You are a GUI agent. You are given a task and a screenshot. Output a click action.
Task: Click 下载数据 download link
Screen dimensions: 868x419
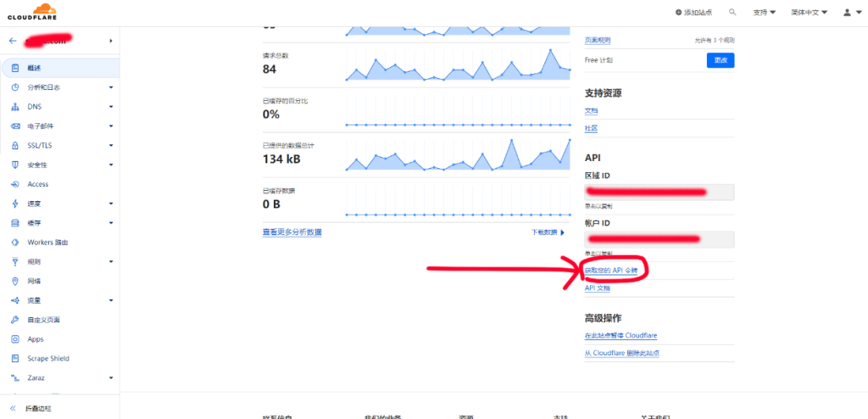[548, 232]
